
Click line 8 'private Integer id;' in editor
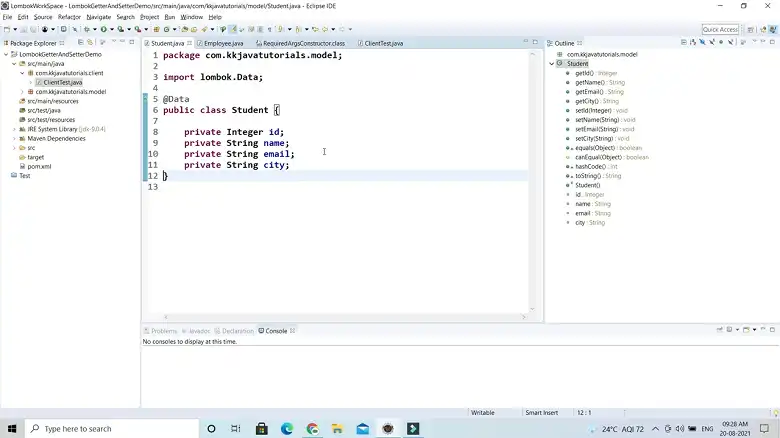coord(234,132)
